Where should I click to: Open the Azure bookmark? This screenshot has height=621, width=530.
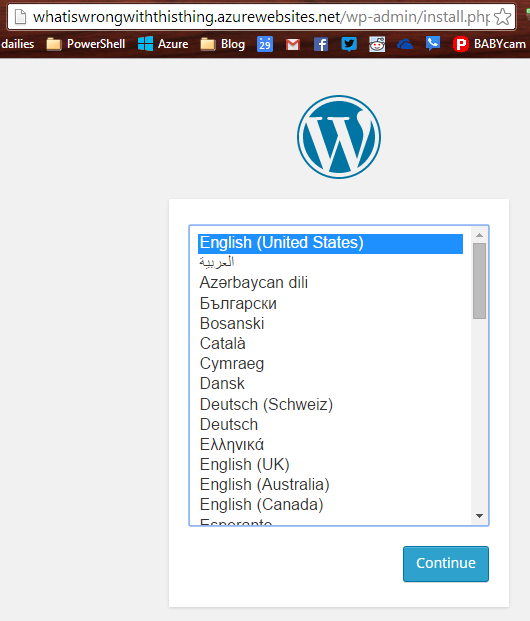coord(163,44)
